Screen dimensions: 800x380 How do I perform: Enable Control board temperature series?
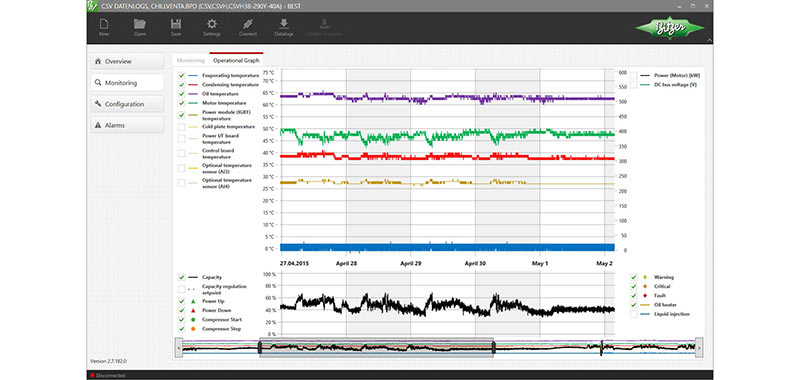click(x=181, y=153)
